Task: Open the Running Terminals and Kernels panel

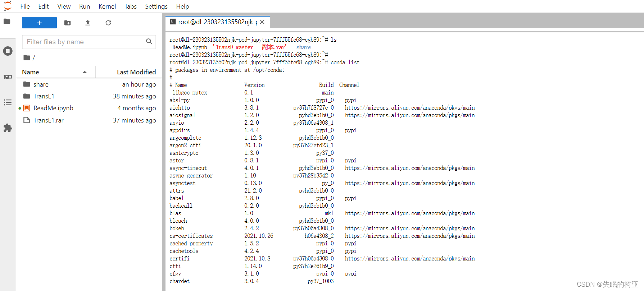Action: 8,51
